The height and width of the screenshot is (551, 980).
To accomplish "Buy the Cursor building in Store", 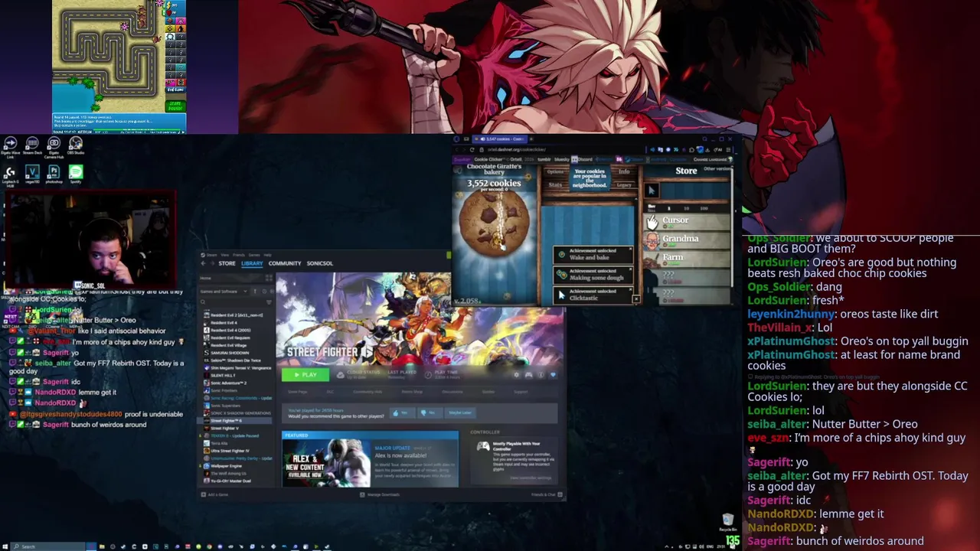I will pos(687,220).
